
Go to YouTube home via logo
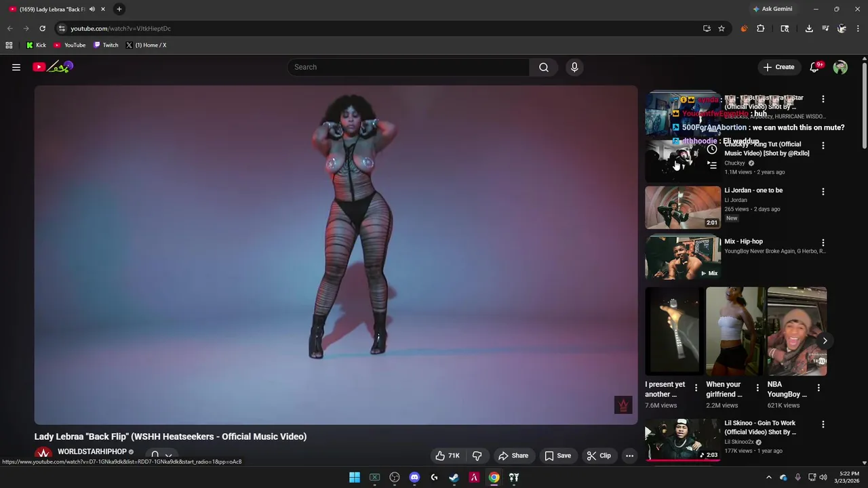click(53, 66)
